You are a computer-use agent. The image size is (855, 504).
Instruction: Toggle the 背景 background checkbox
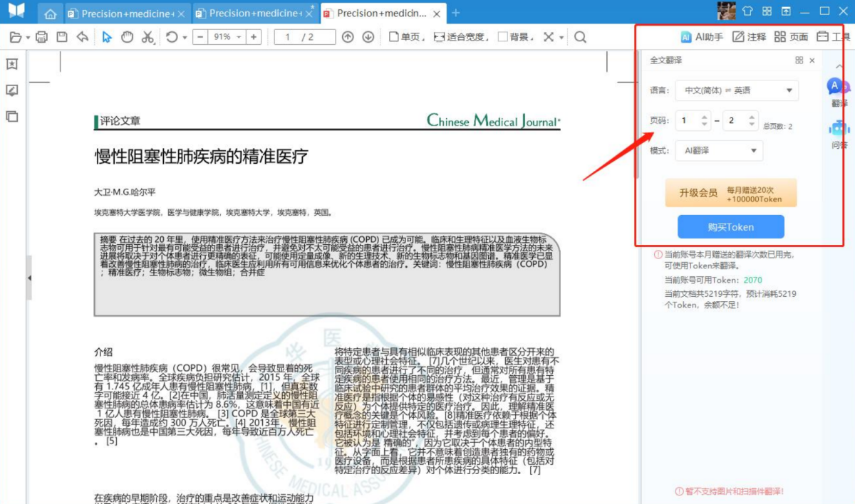(x=503, y=37)
